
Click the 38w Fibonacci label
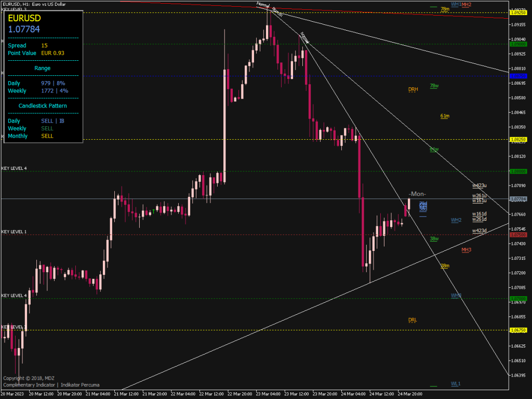click(434, 239)
